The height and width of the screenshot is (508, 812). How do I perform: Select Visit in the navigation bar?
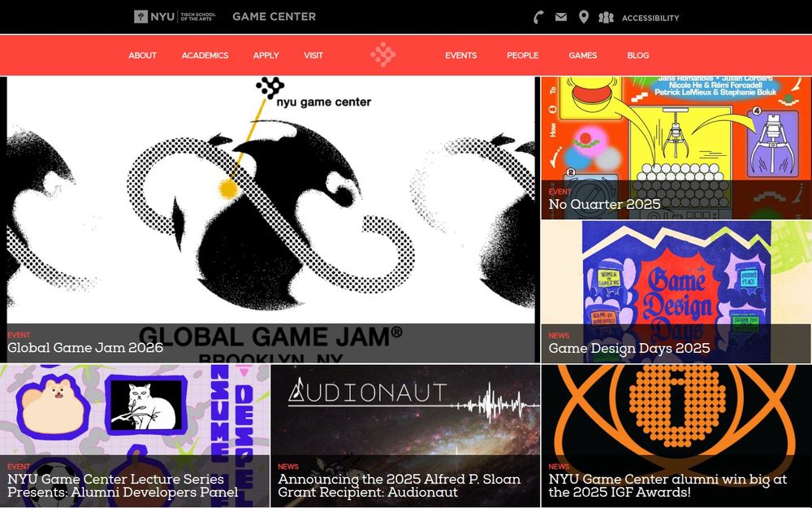[x=313, y=55]
